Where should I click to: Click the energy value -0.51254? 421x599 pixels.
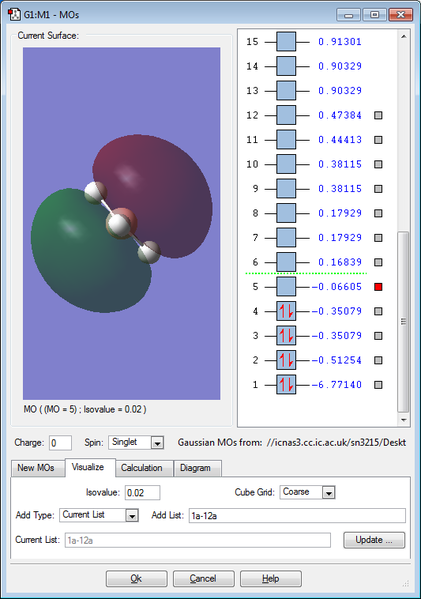coord(336,360)
